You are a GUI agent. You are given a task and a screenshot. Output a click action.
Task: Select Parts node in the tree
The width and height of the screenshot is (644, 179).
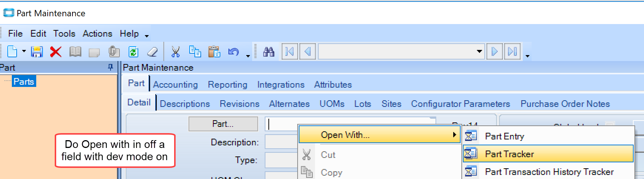click(x=24, y=82)
